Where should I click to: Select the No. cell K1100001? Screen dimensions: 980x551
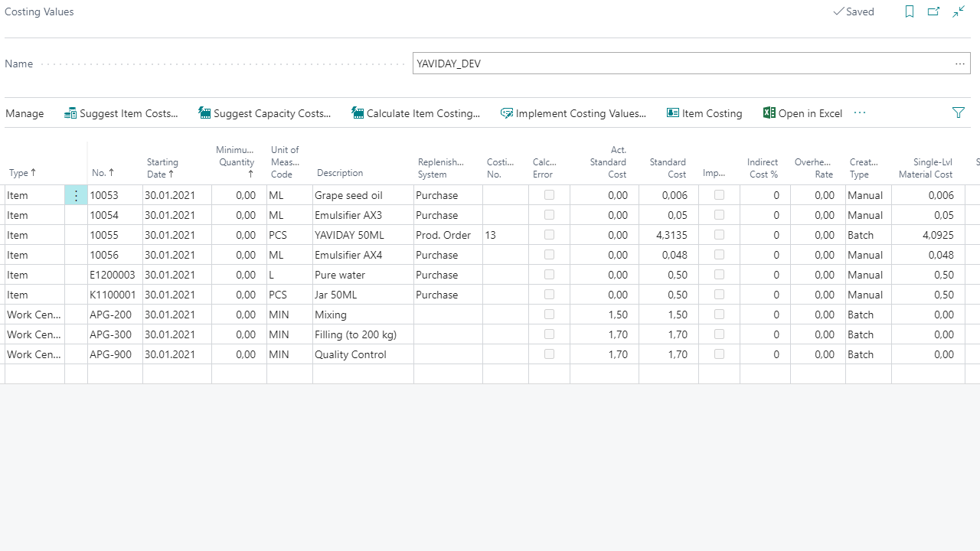115,295
